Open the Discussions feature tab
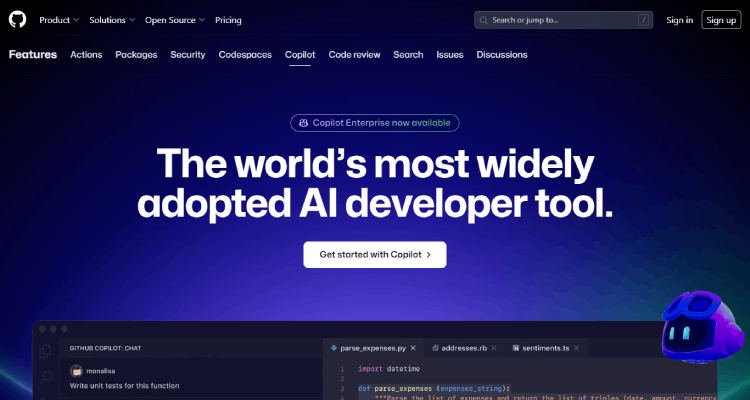The height and width of the screenshot is (400, 750). pos(502,55)
